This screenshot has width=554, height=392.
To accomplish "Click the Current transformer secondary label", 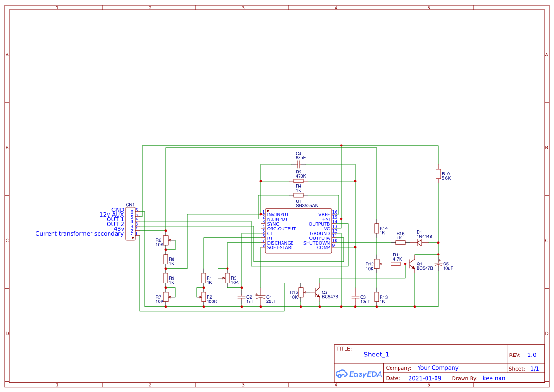I will tap(80, 234).
